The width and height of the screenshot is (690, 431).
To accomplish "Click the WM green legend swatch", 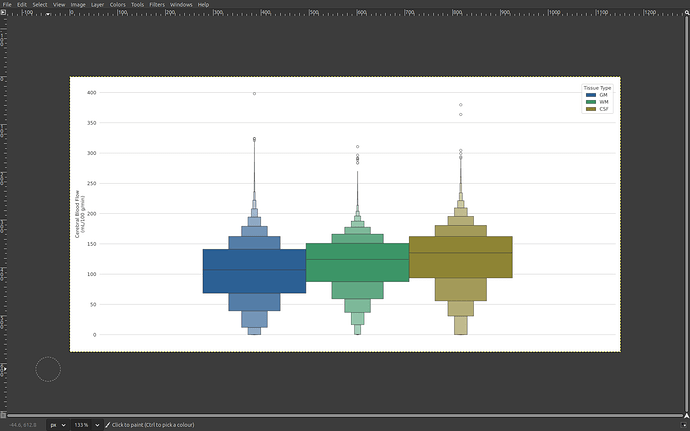I will pyautogui.click(x=591, y=102).
